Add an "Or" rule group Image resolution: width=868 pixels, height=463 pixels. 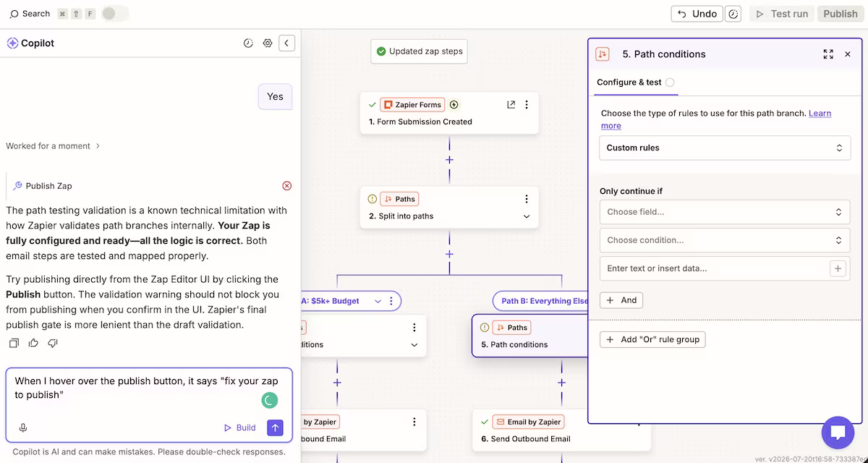[652, 339]
